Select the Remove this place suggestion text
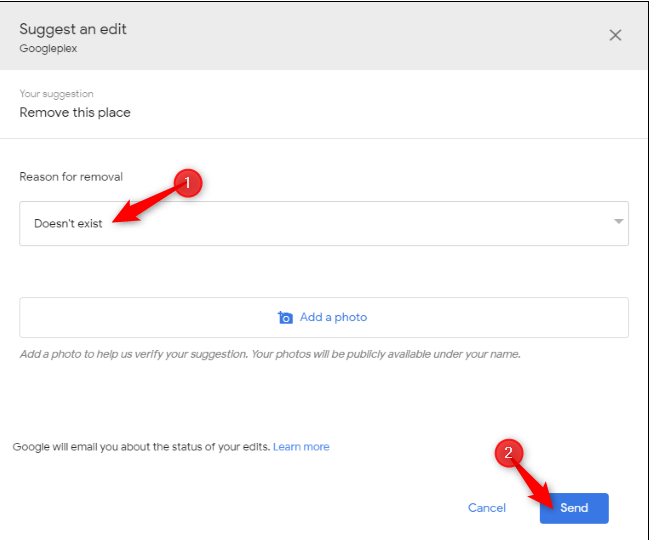The width and height of the screenshot is (651, 540). (75, 112)
